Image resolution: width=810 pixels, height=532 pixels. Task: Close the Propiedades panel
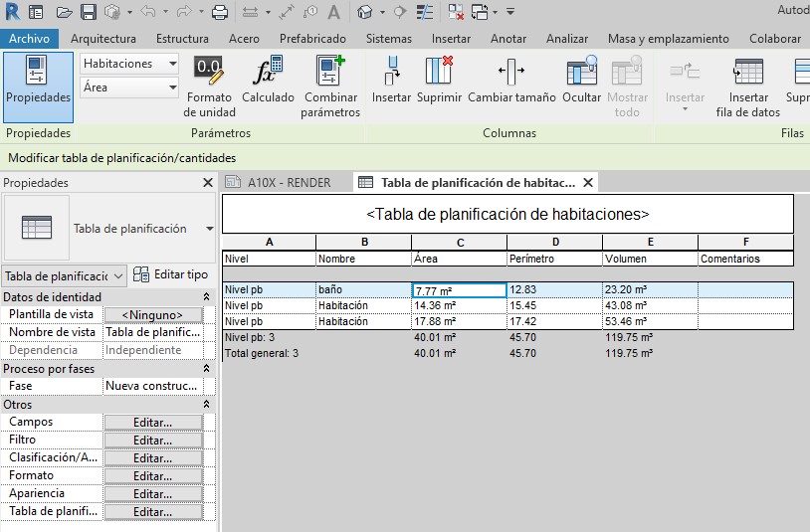(207, 183)
